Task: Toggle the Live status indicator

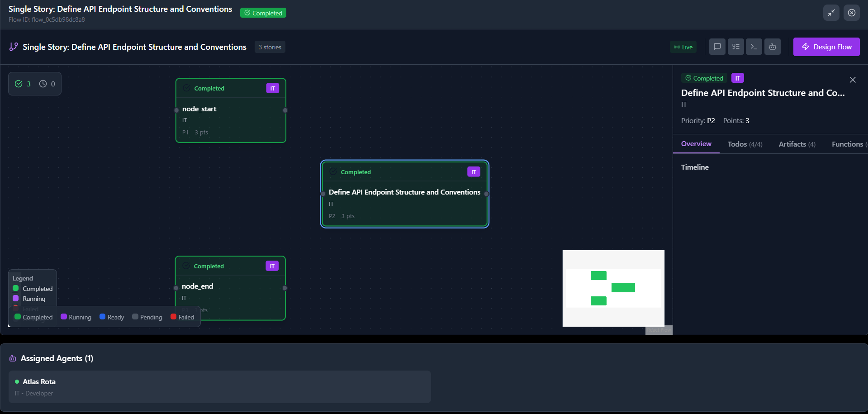Action: pyautogui.click(x=683, y=47)
